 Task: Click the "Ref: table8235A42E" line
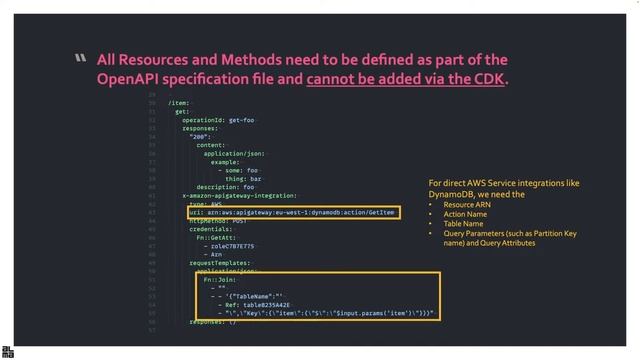click(254, 305)
